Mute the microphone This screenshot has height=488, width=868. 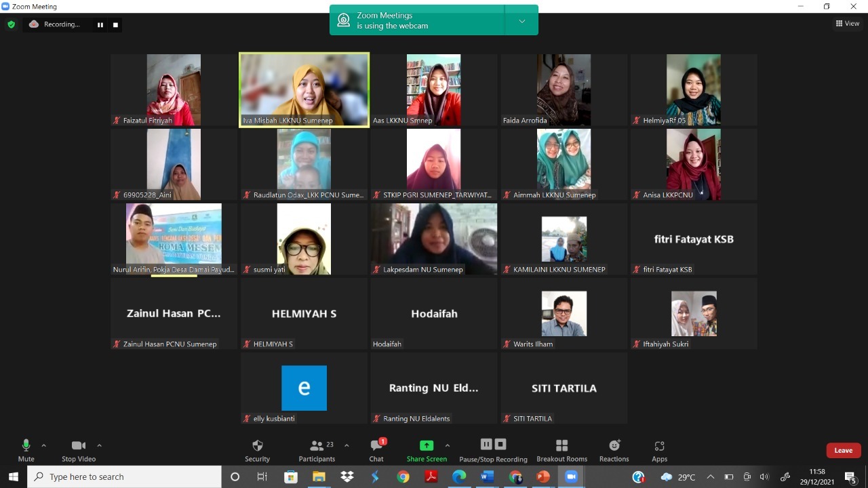tap(26, 450)
